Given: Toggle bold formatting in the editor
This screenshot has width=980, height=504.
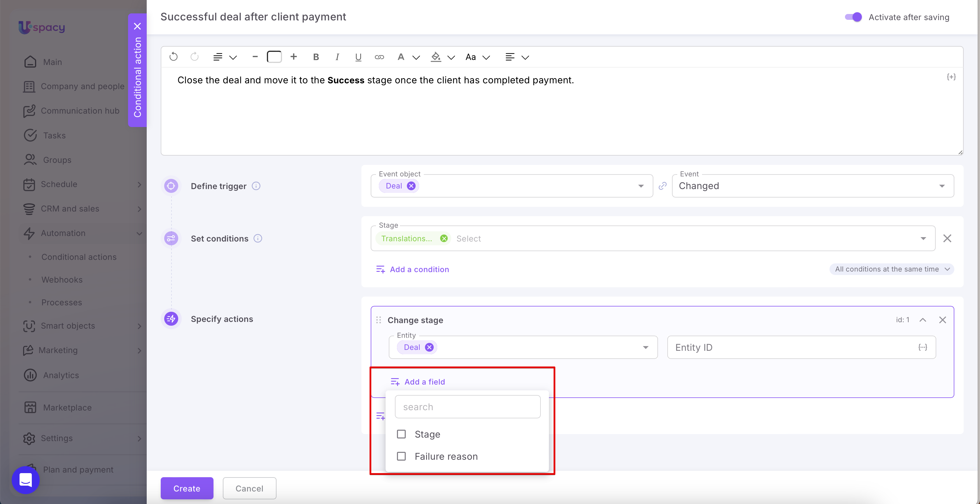Looking at the screenshot, I should (316, 57).
